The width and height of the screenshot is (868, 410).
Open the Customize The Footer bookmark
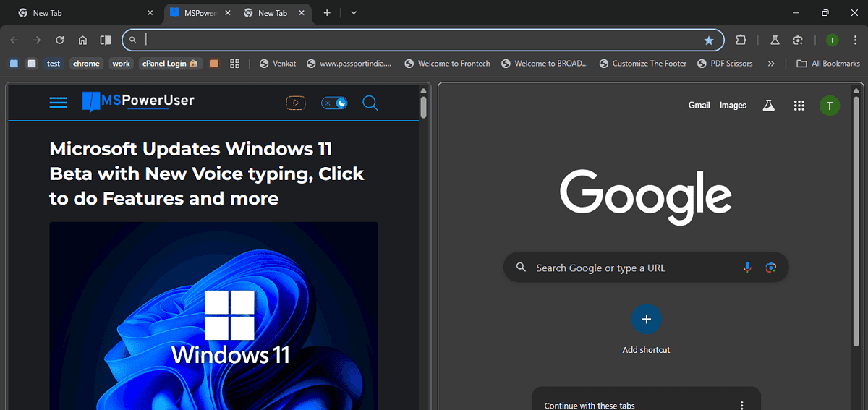pos(643,64)
